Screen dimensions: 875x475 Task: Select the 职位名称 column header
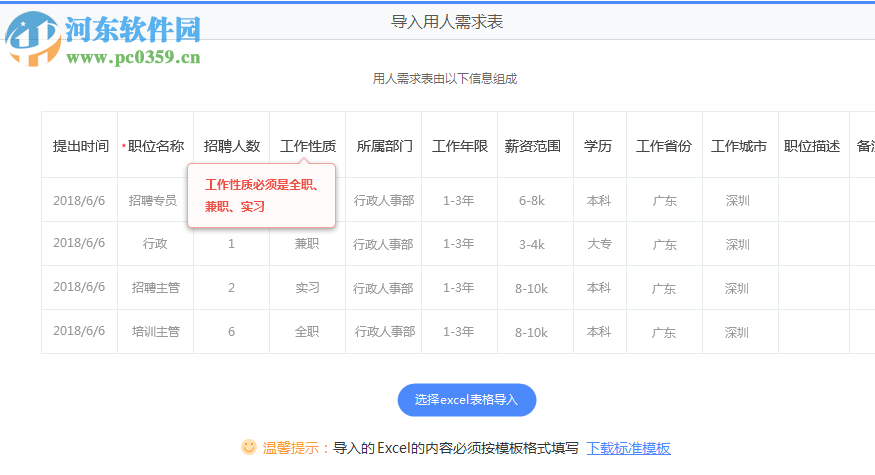tap(156, 146)
